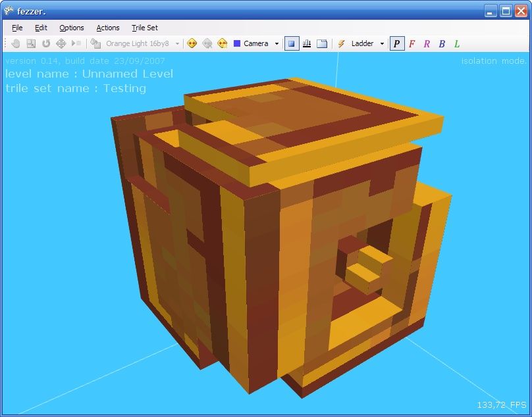Expand the Ladder dropdown arrow
Viewport: 532px width, 417px height.
click(x=382, y=43)
